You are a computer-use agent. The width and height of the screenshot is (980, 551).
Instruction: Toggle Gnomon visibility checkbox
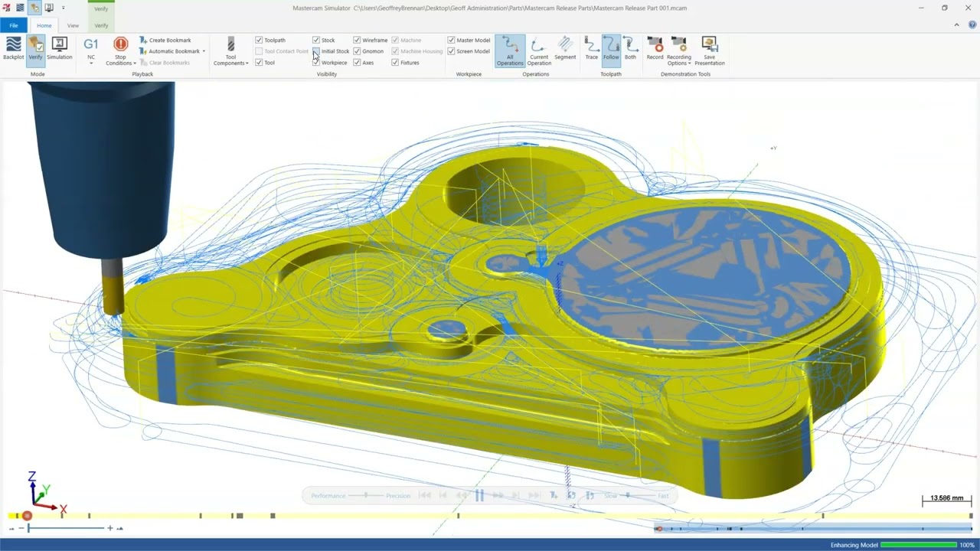click(357, 51)
